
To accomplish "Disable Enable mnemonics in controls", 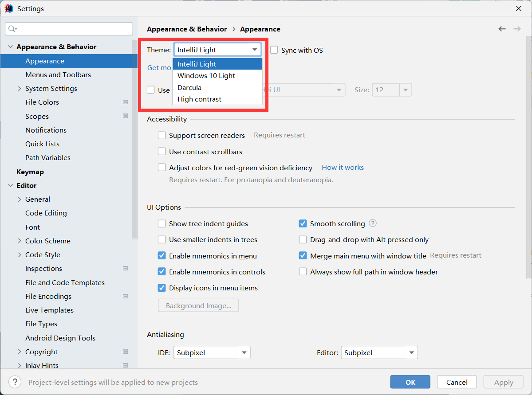I will 162,272.
